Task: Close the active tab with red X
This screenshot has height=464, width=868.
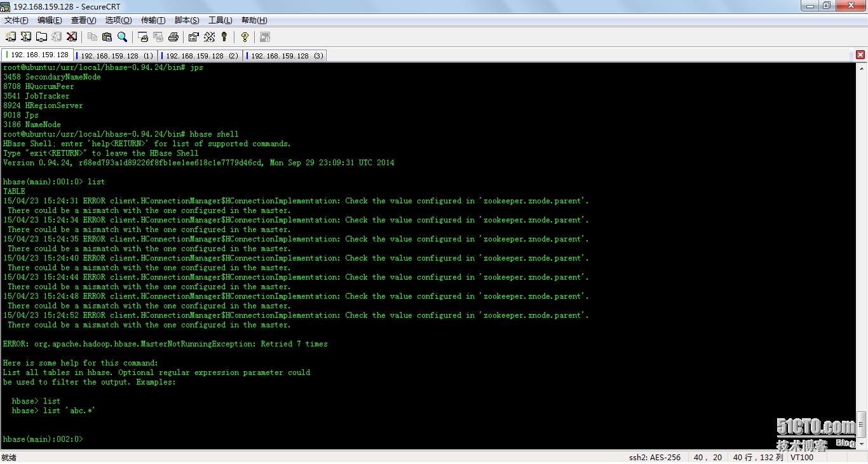Action: pos(860,55)
